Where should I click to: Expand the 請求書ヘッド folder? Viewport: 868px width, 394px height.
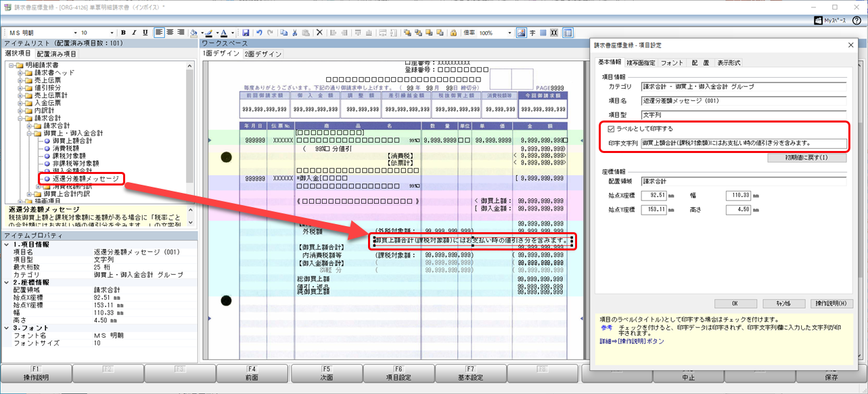click(20, 73)
